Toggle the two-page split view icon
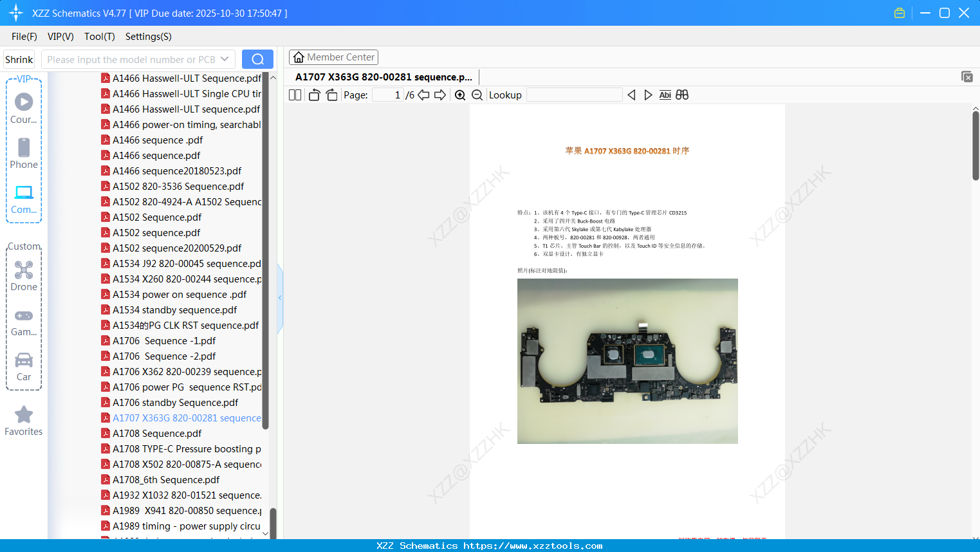 (295, 95)
